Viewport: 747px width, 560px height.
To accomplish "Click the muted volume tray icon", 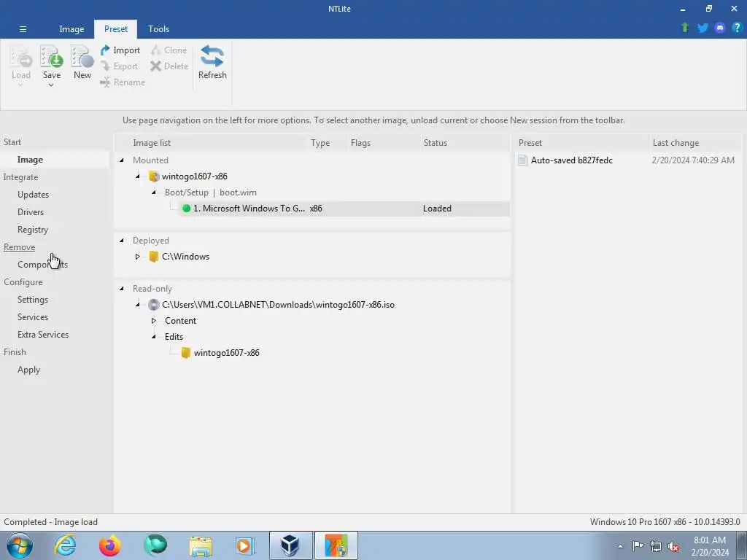I will [673, 546].
